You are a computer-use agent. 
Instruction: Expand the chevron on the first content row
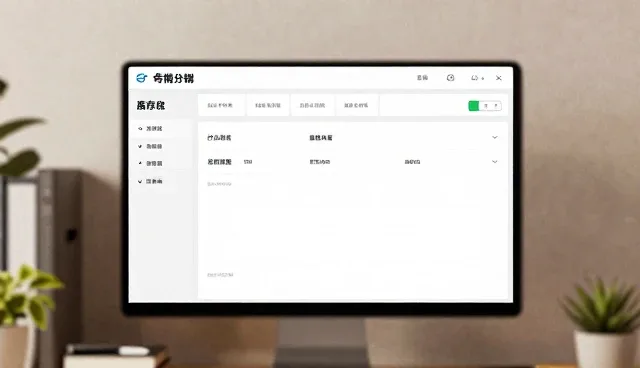(x=495, y=137)
